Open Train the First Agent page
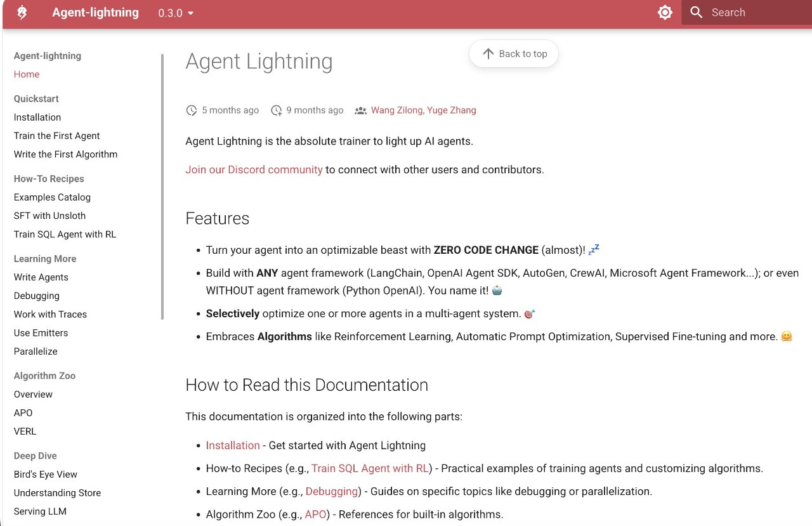 point(57,136)
